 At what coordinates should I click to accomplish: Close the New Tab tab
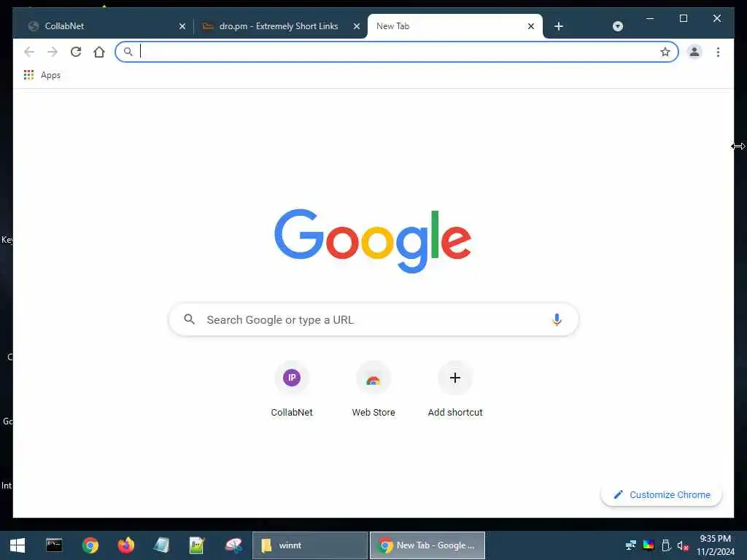click(531, 26)
